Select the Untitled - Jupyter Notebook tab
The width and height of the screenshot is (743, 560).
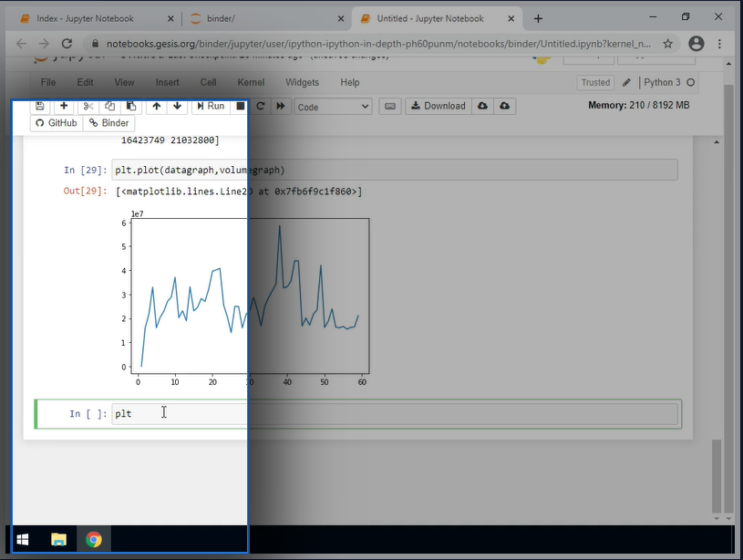[430, 18]
